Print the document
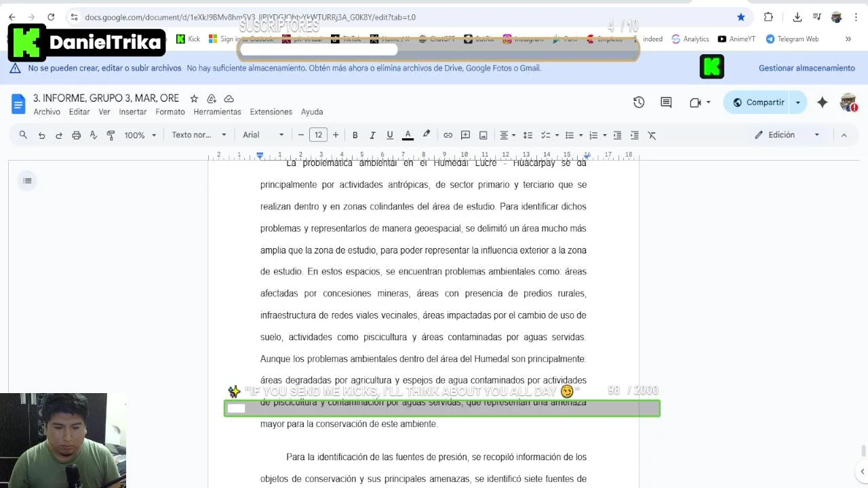Screen dimensions: 868x488 click(x=77, y=135)
